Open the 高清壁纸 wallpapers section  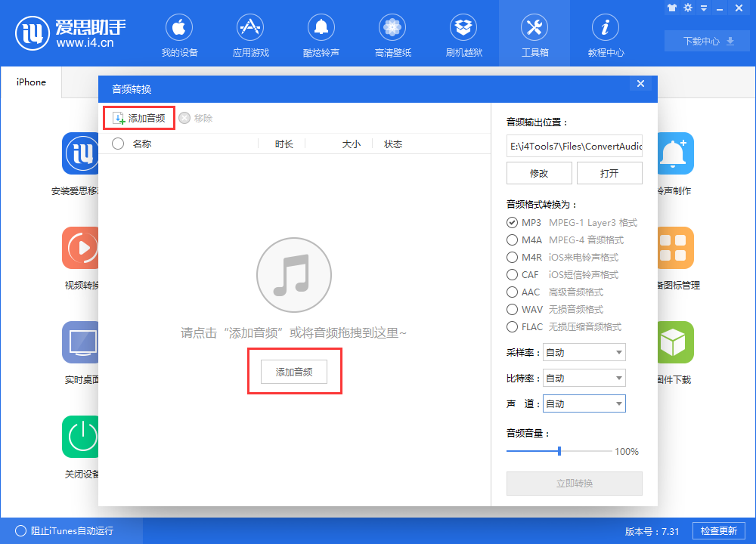[392, 36]
